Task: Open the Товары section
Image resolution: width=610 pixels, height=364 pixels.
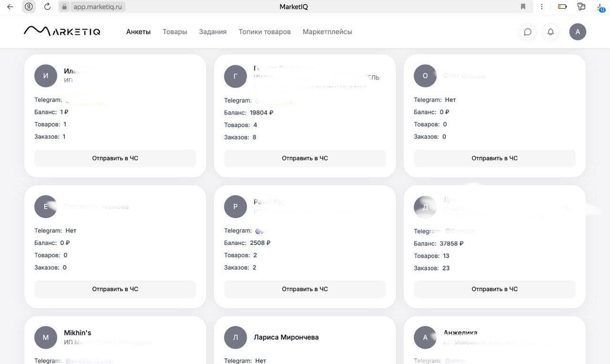Action: [175, 32]
